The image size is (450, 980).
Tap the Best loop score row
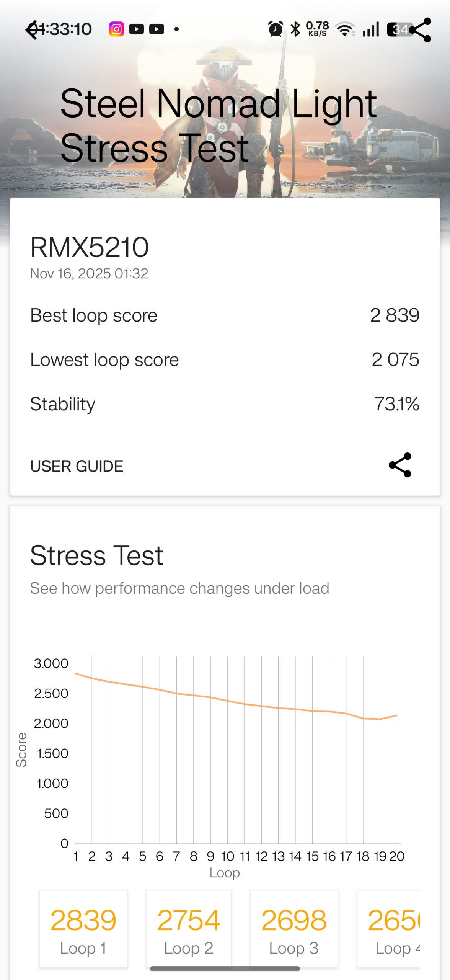(x=225, y=315)
